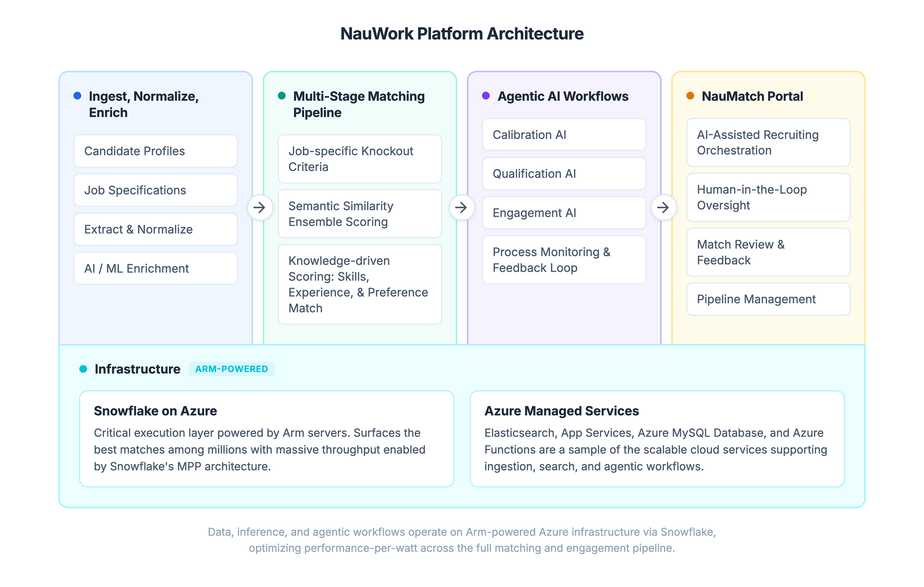Click the Qualification AI card
The height and width of the screenshot is (587, 924).
point(563,174)
